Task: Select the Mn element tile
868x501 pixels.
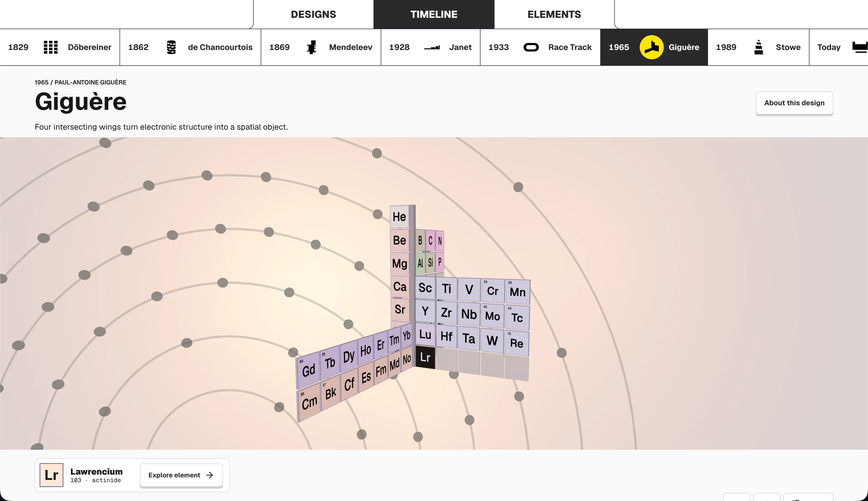Action: click(x=518, y=292)
